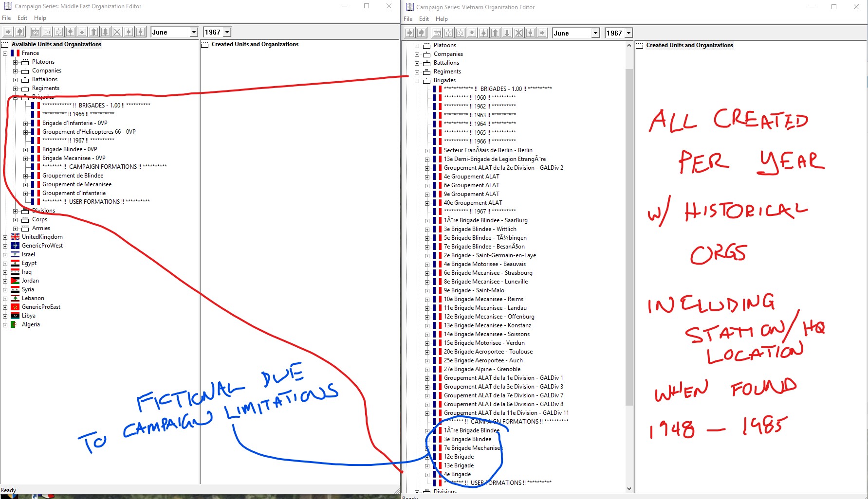Click small up-arrow icon in Vietnam toolbar
The height and width of the screenshot is (499, 868).
472,33
